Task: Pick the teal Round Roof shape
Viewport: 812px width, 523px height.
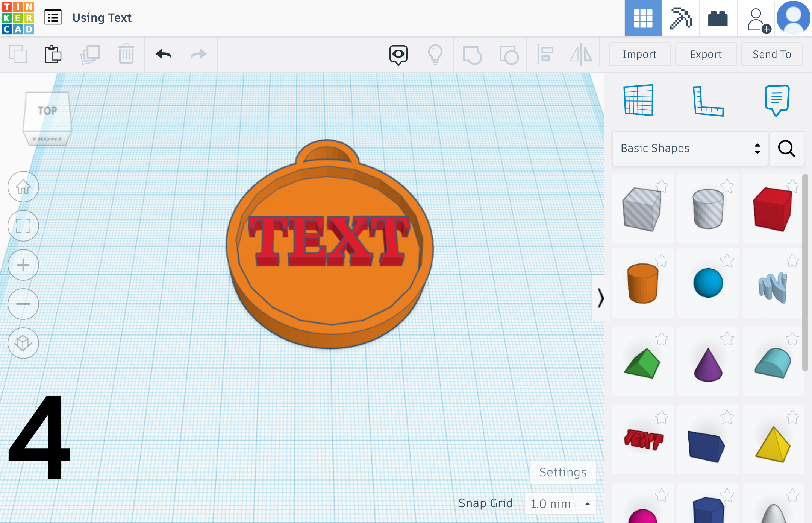Action: [x=773, y=363]
